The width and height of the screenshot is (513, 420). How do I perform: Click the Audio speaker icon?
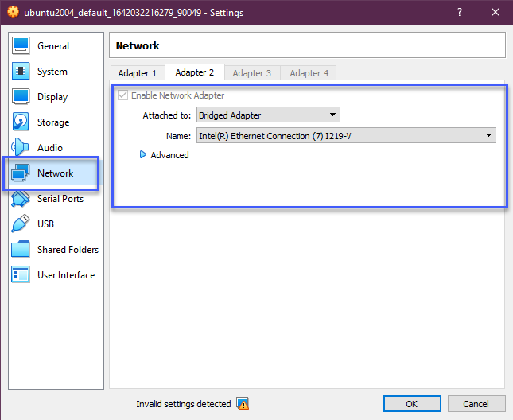coord(21,148)
